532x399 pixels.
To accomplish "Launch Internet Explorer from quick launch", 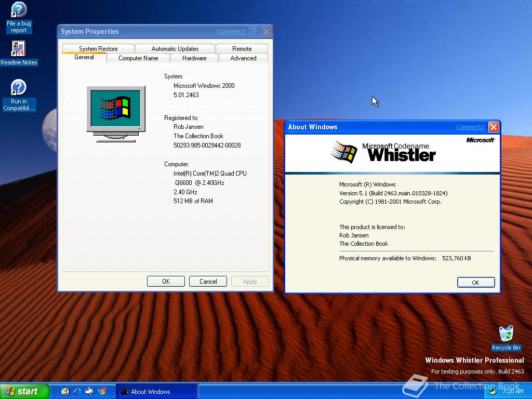I will click(x=77, y=391).
